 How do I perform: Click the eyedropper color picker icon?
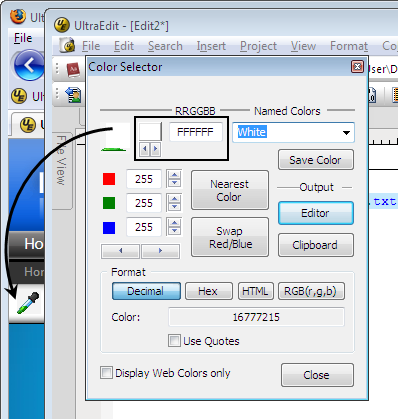point(29,303)
